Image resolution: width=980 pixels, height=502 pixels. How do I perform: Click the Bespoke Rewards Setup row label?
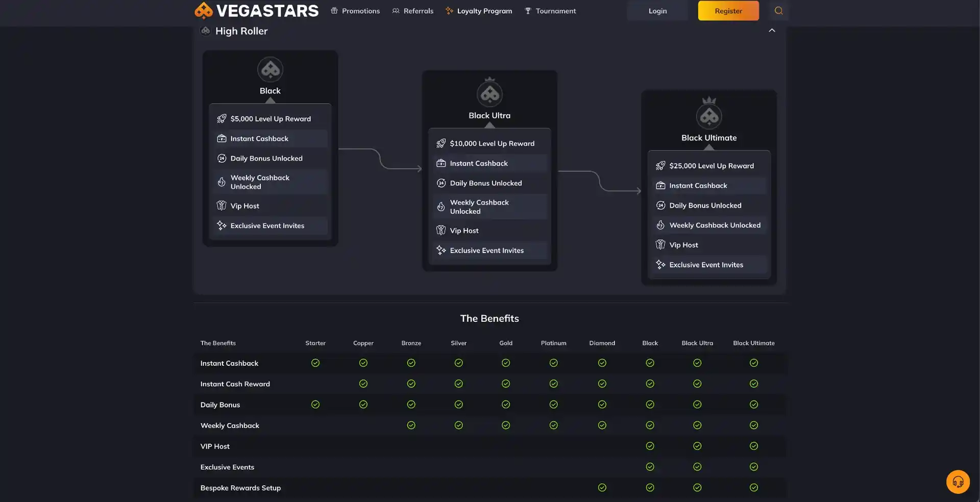pyautogui.click(x=240, y=488)
